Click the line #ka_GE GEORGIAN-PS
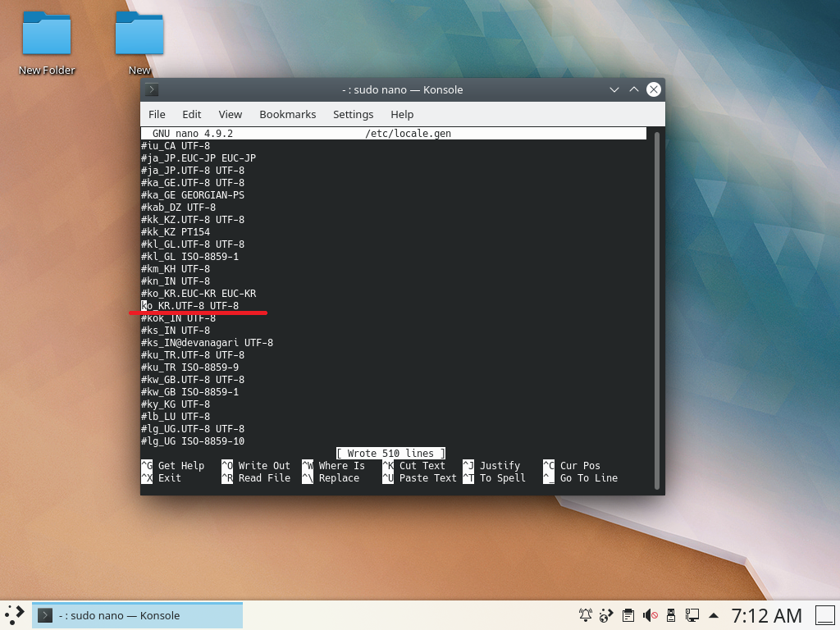Image resolution: width=840 pixels, height=630 pixels. (x=192, y=195)
